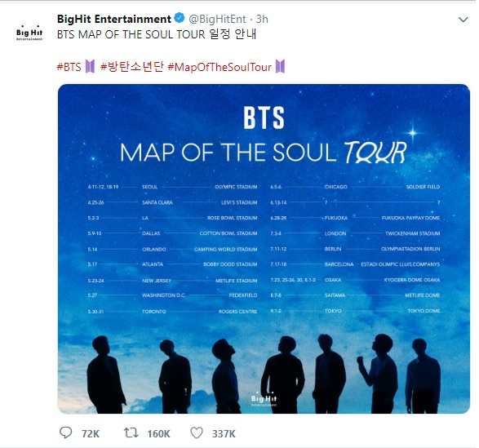Open the tweet options chevron menu
The height and width of the screenshot is (448, 479).
(x=463, y=20)
